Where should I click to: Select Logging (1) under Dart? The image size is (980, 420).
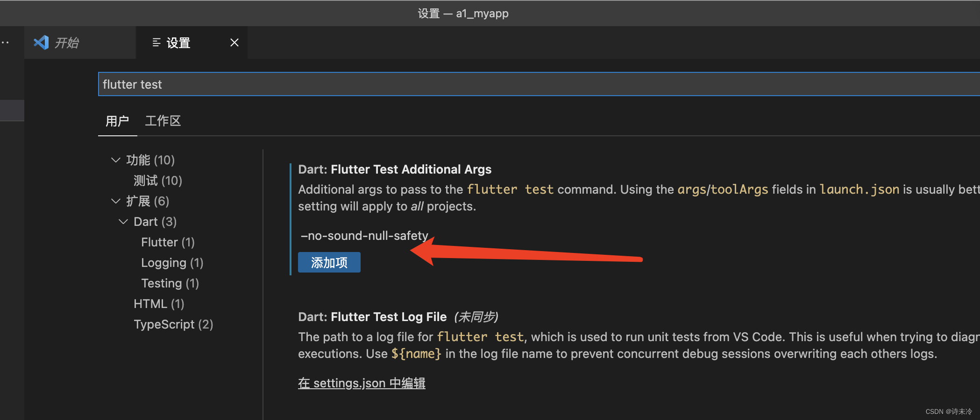pos(172,263)
